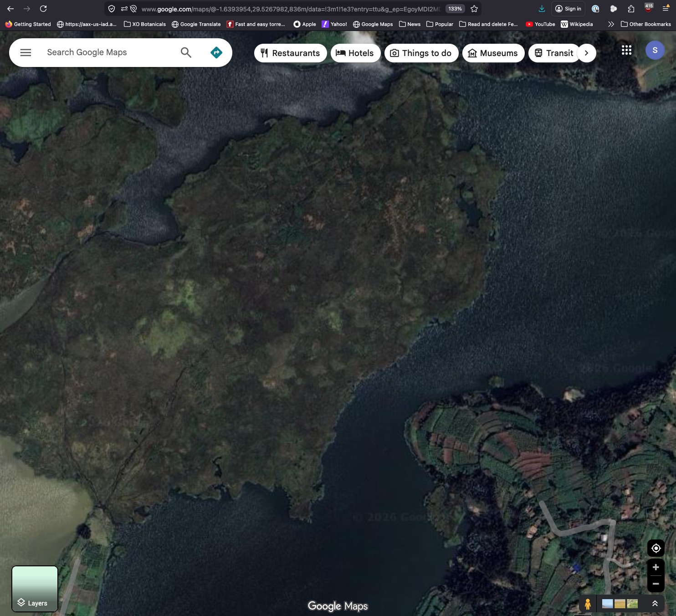Click the Sign in button
This screenshot has height=616, width=676.
[568, 9]
